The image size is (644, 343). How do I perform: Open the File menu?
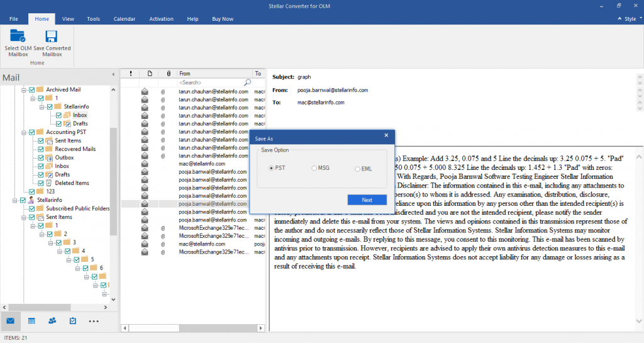[x=14, y=19]
